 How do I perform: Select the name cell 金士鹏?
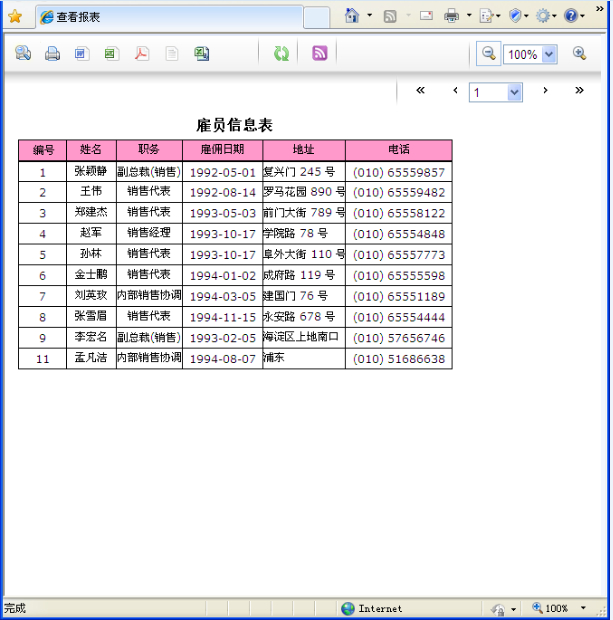click(x=91, y=275)
